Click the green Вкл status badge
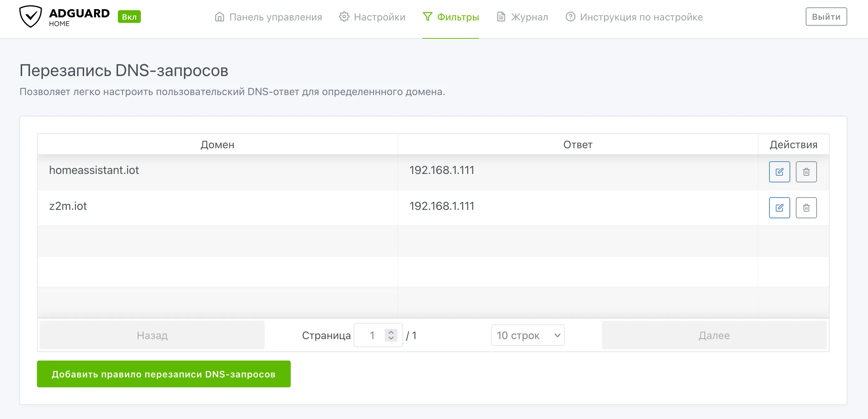The image size is (868, 419). click(129, 17)
